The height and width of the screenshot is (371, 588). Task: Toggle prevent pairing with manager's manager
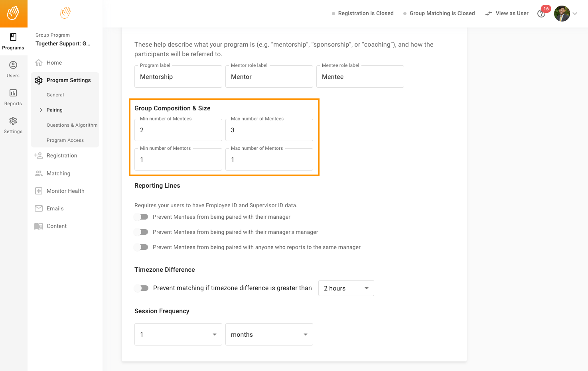(141, 232)
